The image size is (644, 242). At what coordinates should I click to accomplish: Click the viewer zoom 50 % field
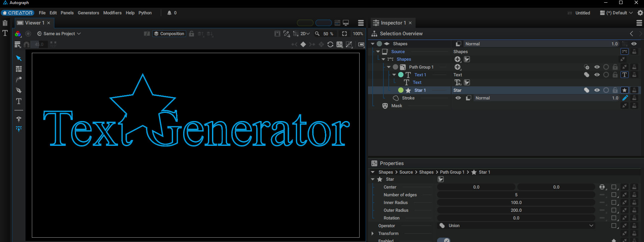click(x=328, y=34)
